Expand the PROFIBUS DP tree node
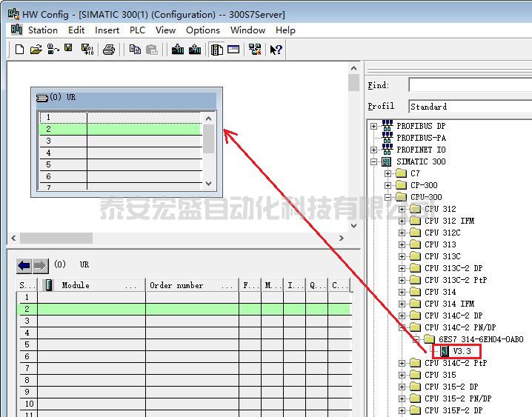This screenshot has height=417, width=532. pyautogui.click(x=374, y=126)
